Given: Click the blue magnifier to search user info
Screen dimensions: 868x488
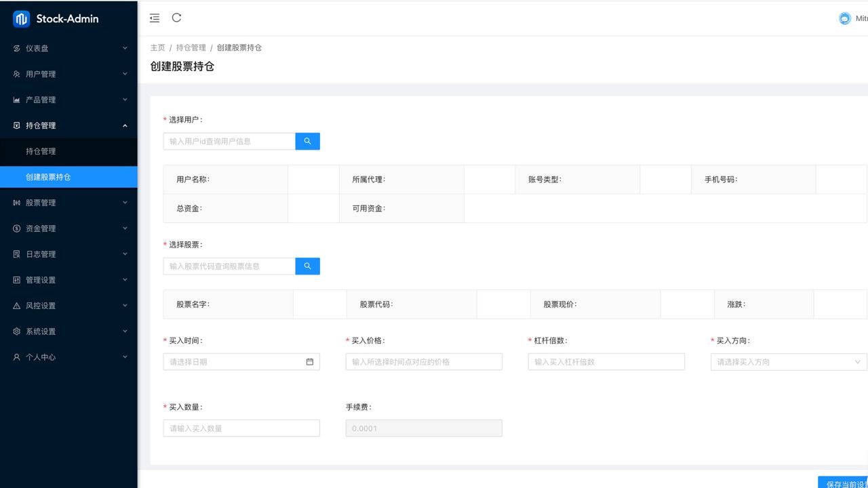Looking at the screenshot, I should pos(307,141).
